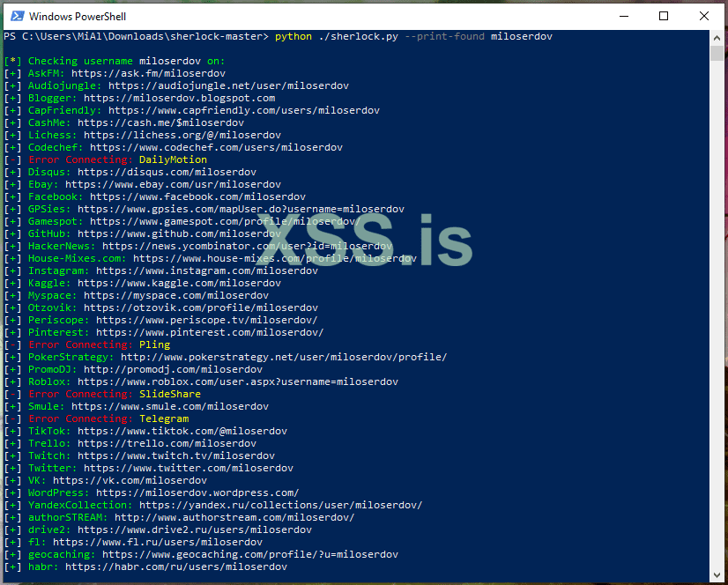
Task: Click the Instagram URL
Action: pos(207,270)
